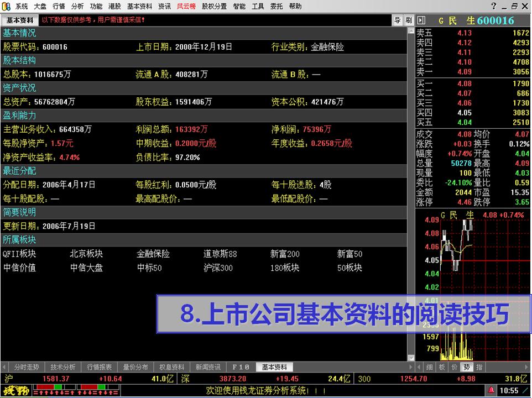Click the 300 index value 1254.70
Screen dimensions: 532x398
413,378
